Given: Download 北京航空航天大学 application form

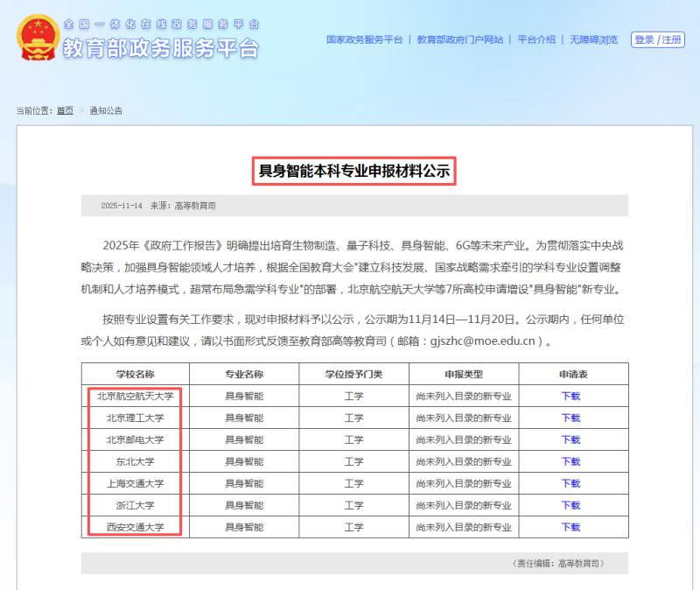Looking at the screenshot, I should click(x=570, y=397).
